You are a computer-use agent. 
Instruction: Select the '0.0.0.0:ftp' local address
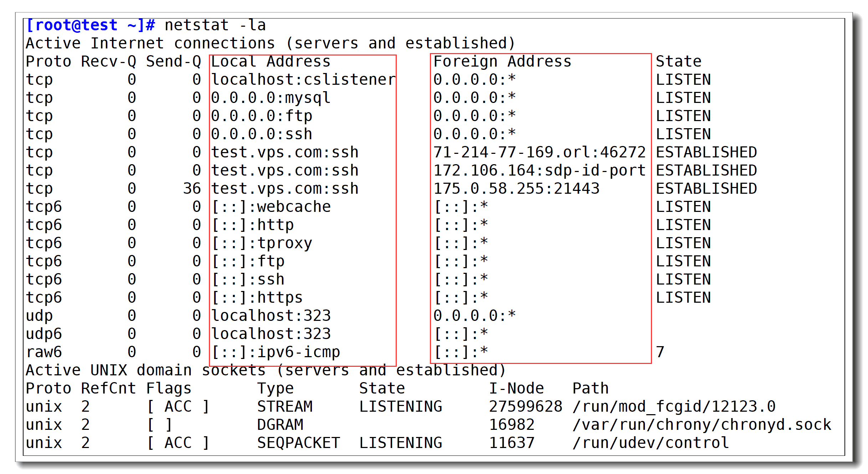261,116
